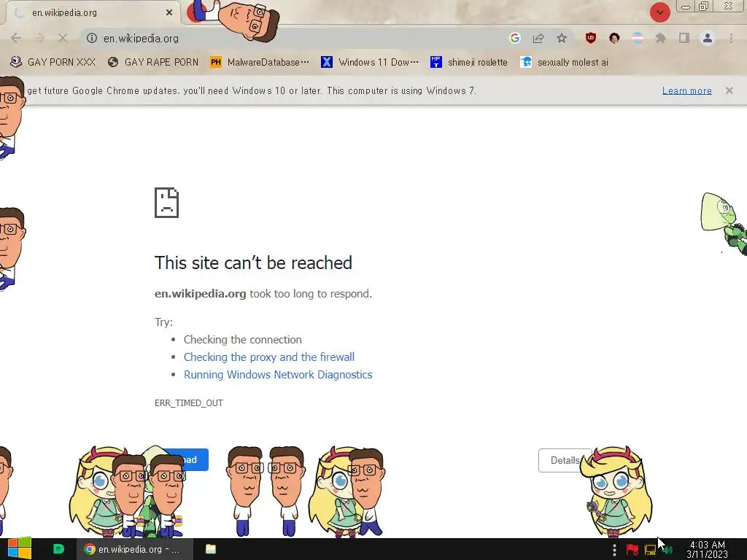Stop loading the page with X button
The width and height of the screenshot is (747, 560).
coord(63,38)
